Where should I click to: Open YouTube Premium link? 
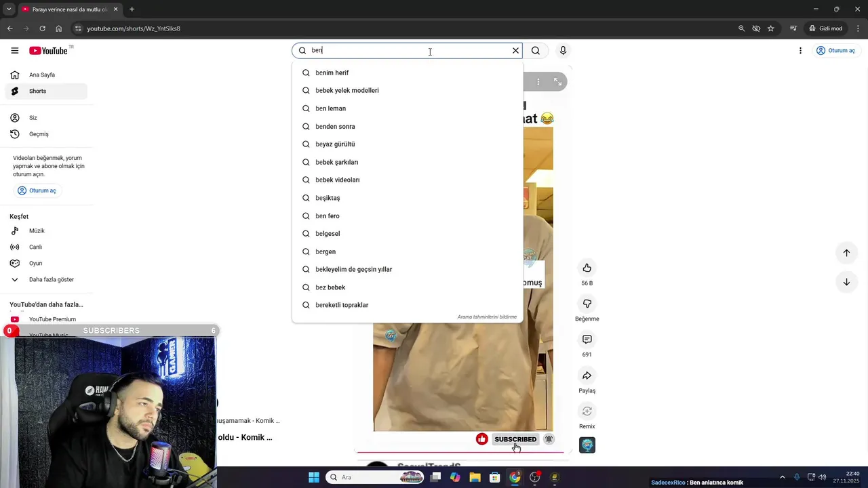46,319
